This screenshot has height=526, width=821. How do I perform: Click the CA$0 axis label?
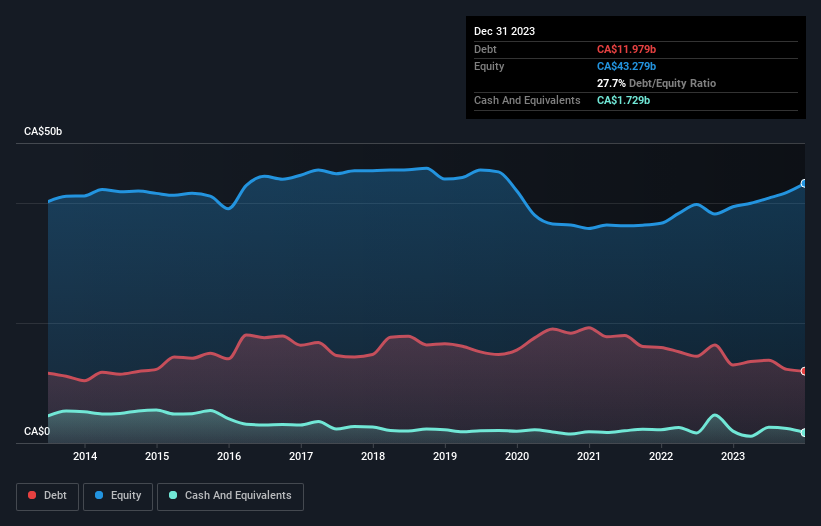click(37, 431)
